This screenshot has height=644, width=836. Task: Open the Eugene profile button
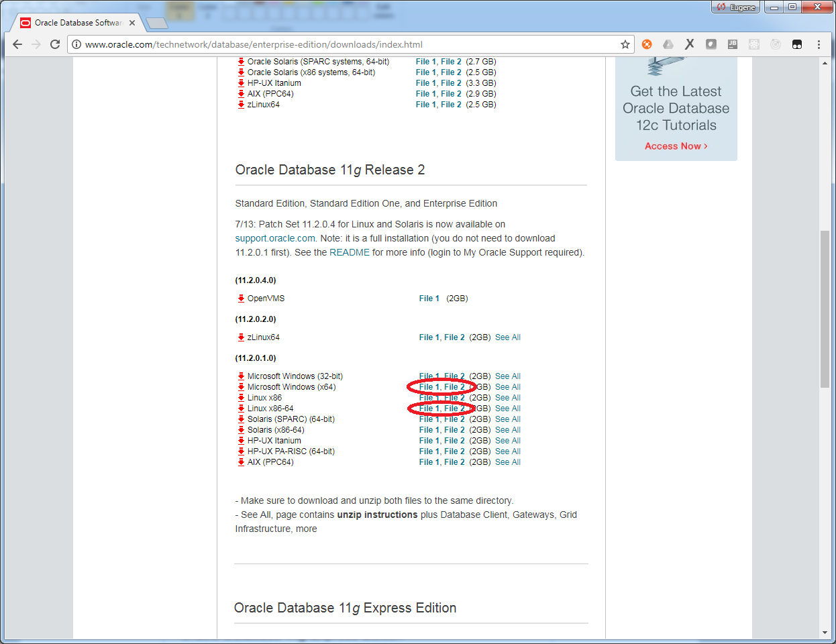coord(735,7)
